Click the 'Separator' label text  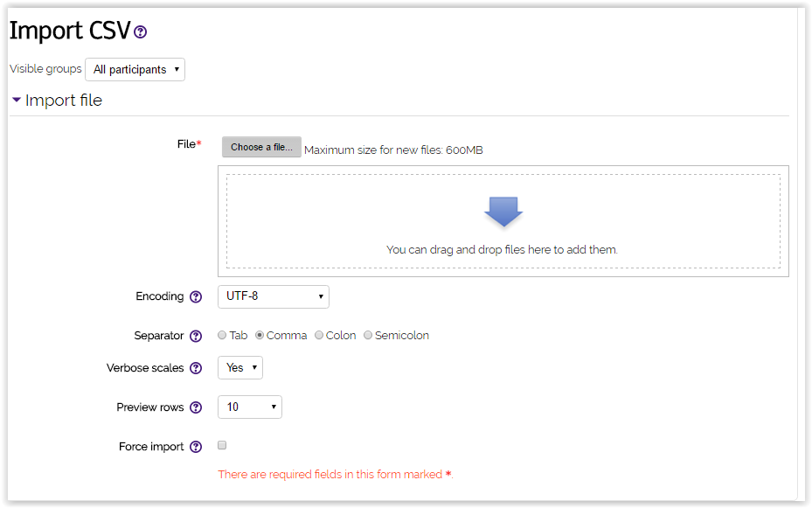(x=159, y=336)
